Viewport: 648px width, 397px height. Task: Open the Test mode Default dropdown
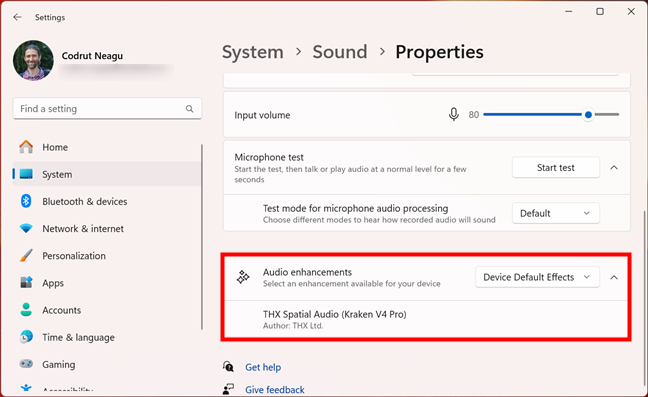coord(556,213)
